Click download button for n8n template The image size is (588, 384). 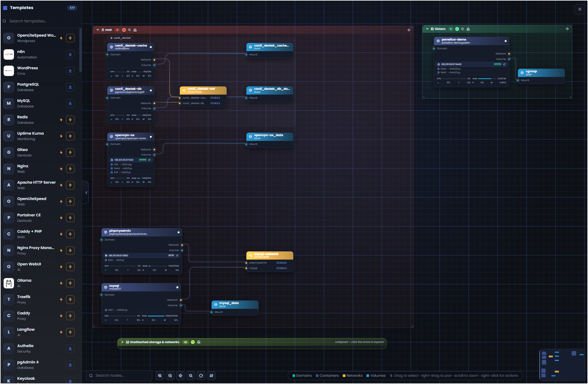70,54
